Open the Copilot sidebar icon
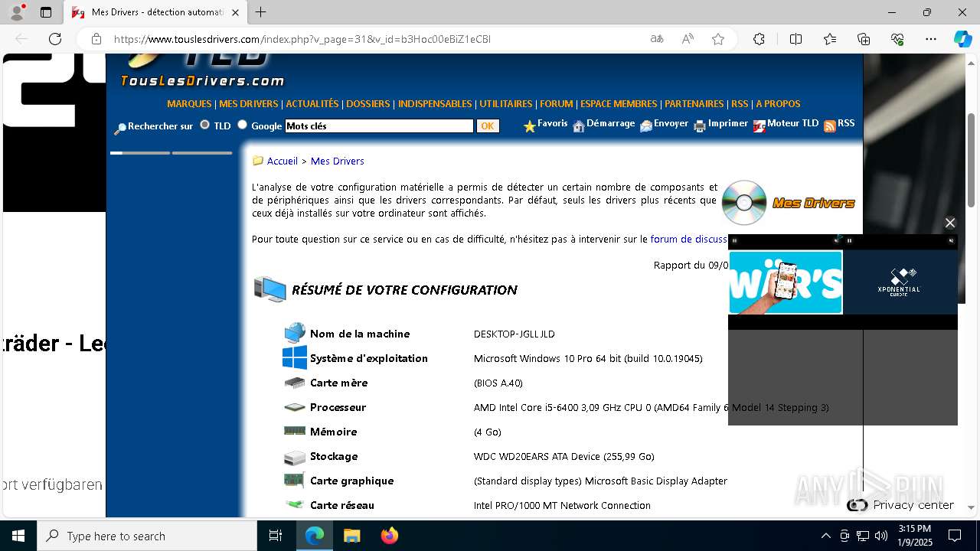The image size is (980, 551). 962,39
